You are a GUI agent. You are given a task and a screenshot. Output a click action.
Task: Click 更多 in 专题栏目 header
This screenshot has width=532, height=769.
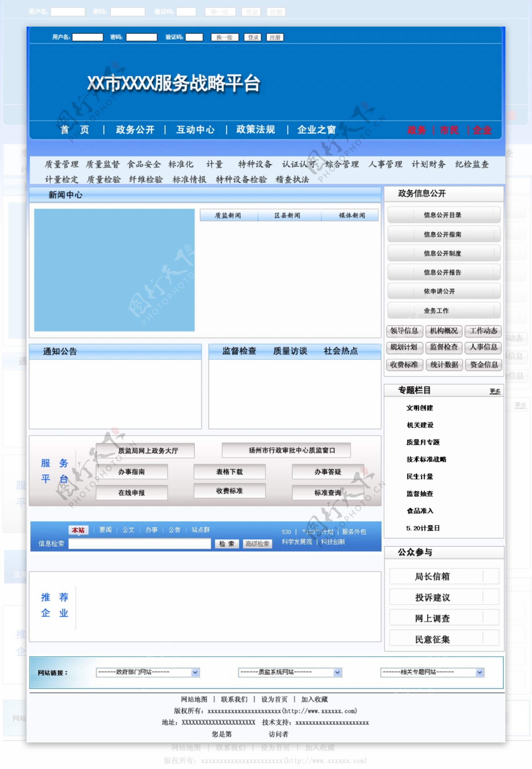pyautogui.click(x=495, y=391)
